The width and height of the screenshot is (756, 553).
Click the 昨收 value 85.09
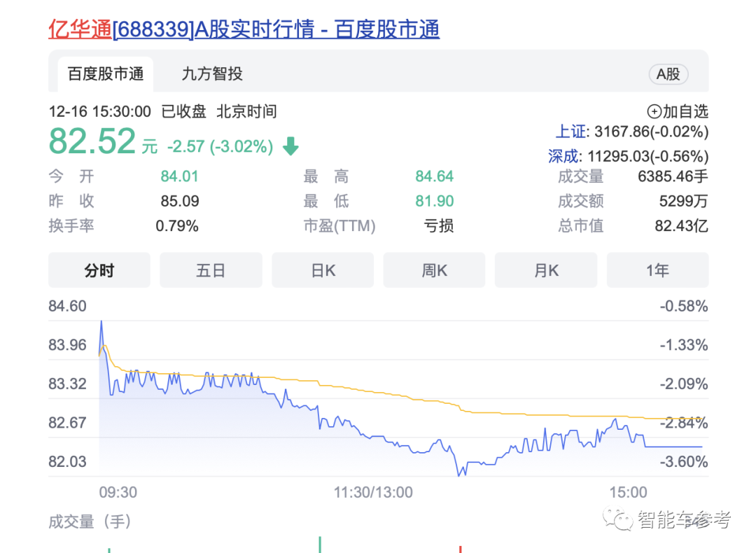click(x=180, y=201)
